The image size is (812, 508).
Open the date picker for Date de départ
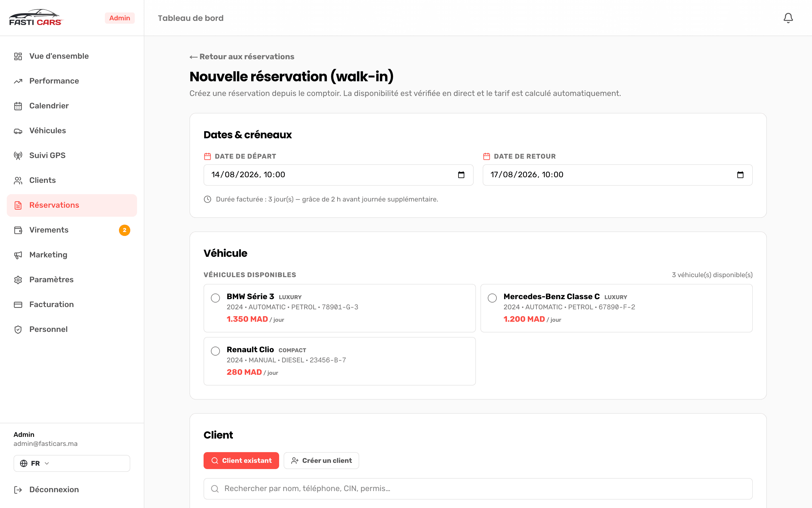point(461,175)
